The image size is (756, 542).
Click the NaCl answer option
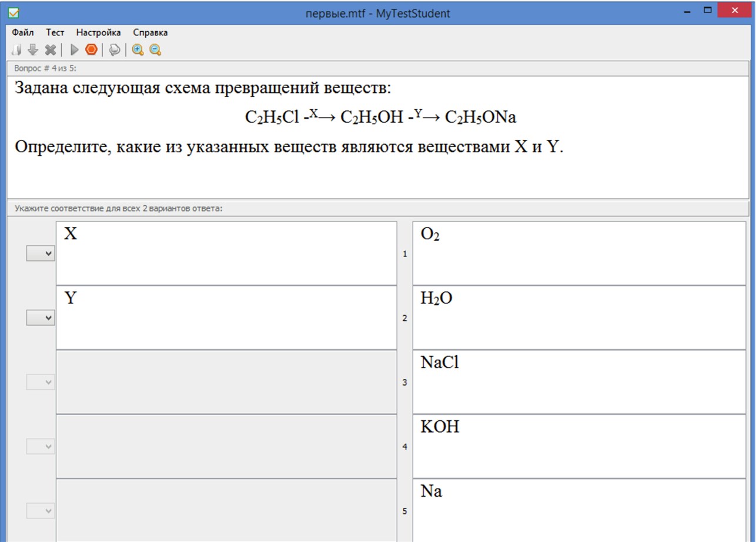point(579,382)
